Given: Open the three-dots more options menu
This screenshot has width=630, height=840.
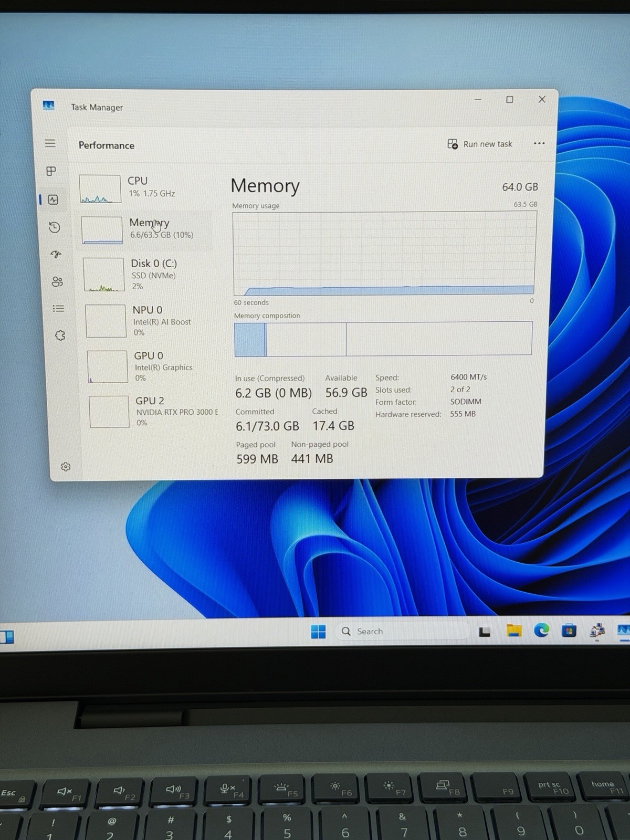Looking at the screenshot, I should click(x=539, y=143).
